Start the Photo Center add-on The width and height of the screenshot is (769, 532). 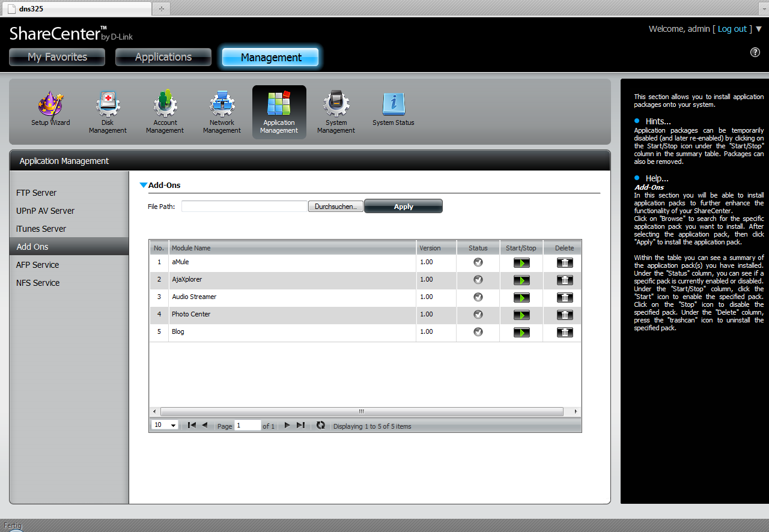521,315
